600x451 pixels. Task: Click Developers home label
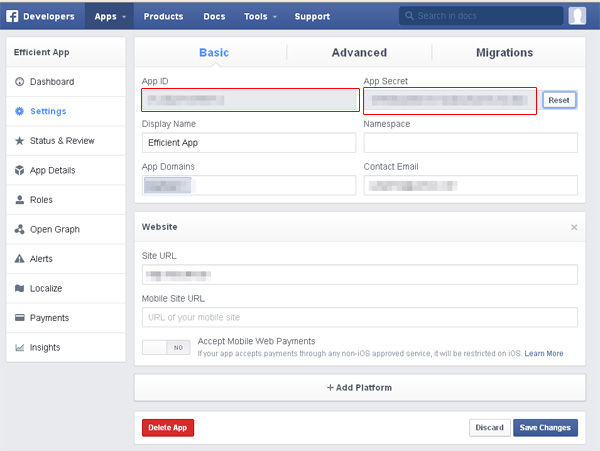point(49,16)
